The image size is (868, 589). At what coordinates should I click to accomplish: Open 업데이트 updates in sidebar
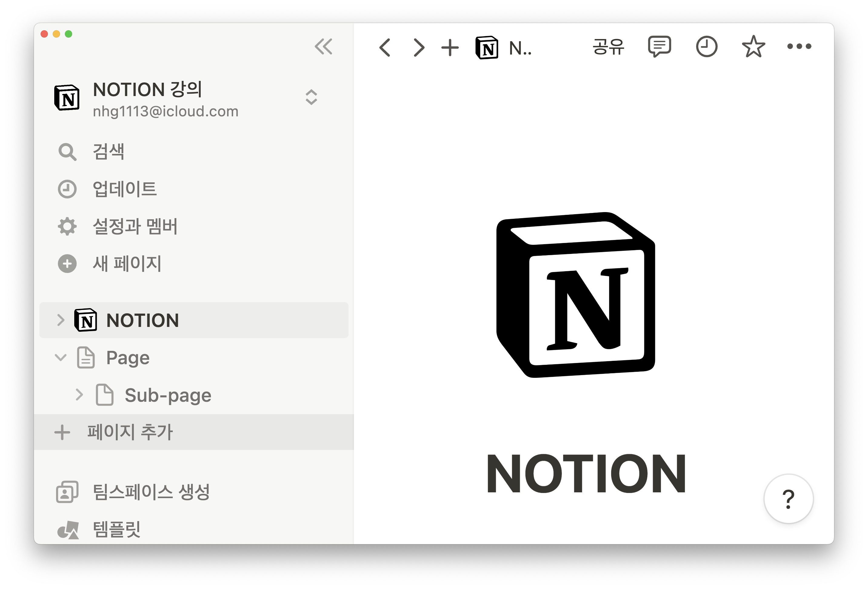pos(124,189)
